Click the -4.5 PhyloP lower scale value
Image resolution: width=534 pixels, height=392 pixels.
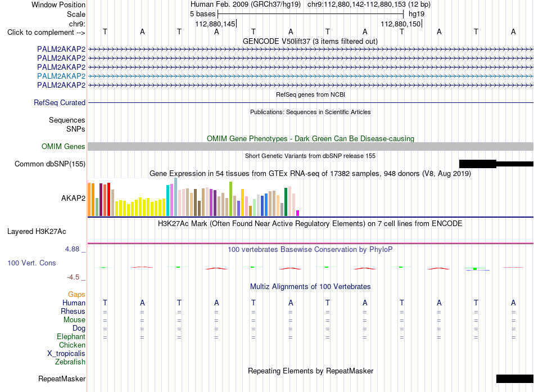(x=73, y=277)
